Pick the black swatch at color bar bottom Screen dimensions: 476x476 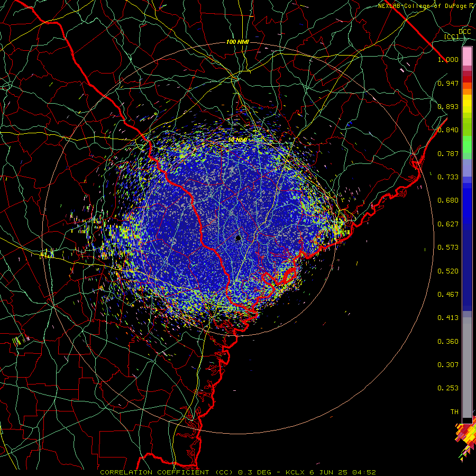[467, 420]
